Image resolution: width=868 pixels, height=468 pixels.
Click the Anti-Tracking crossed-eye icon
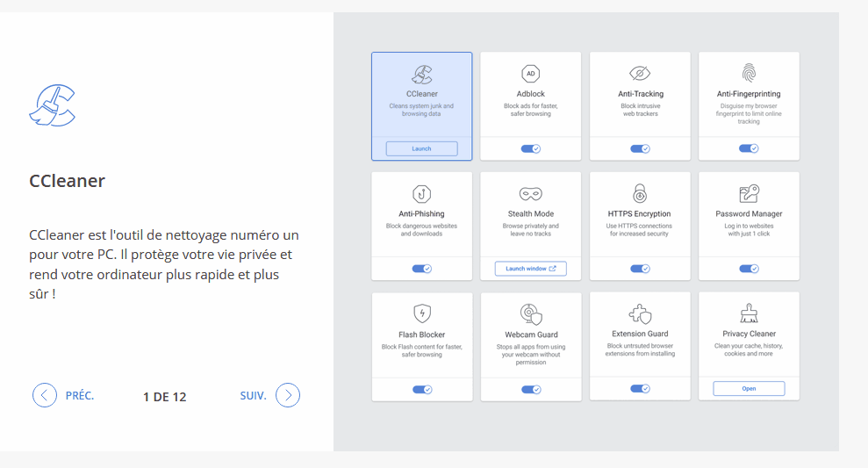coord(640,73)
